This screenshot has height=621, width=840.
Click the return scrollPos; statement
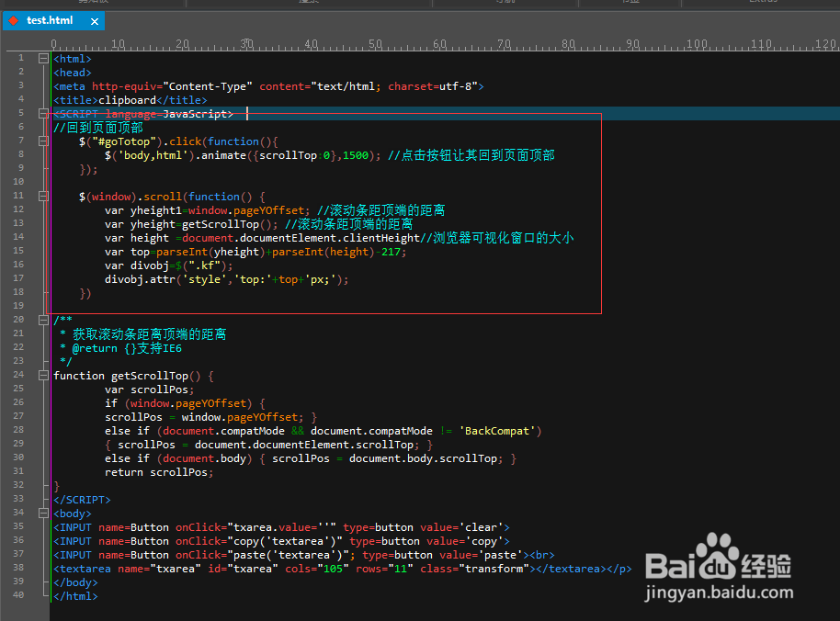coord(159,472)
